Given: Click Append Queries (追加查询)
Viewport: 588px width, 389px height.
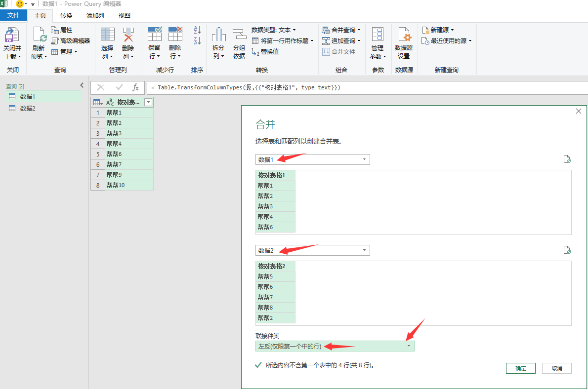Looking at the screenshot, I should coord(341,41).
